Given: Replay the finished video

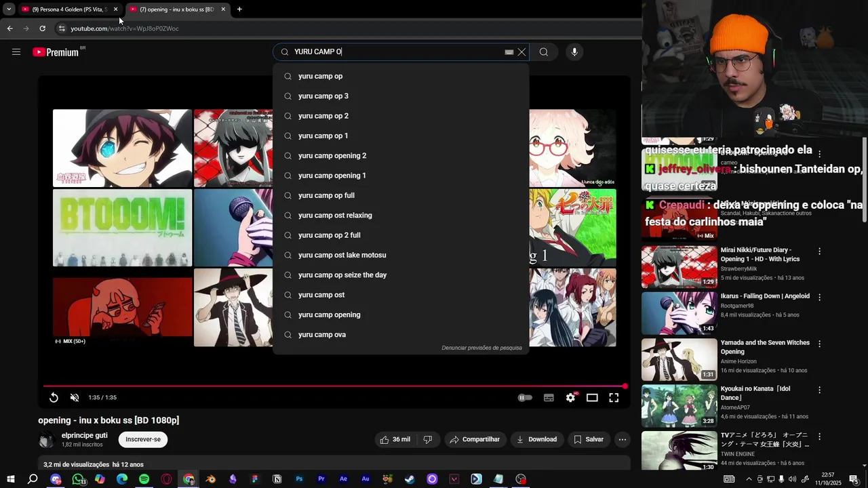Looking at the screenshot, I should click(54, 398).
